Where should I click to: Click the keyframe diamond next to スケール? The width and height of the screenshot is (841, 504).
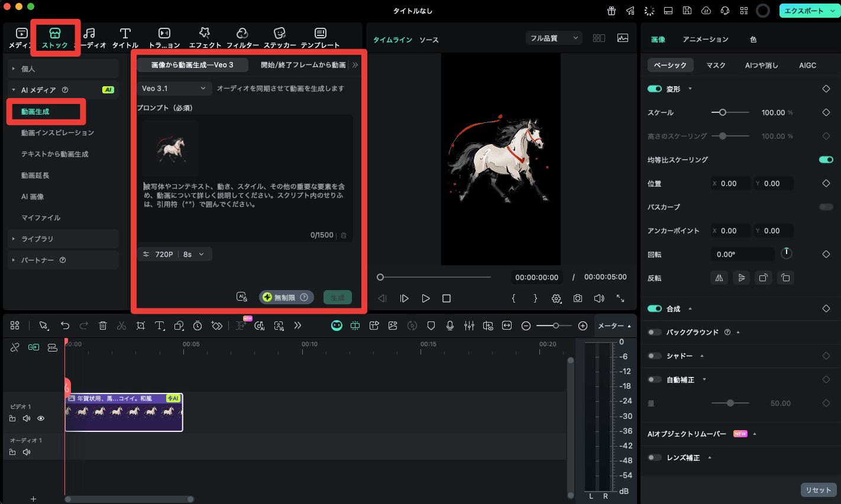(826, 112)
